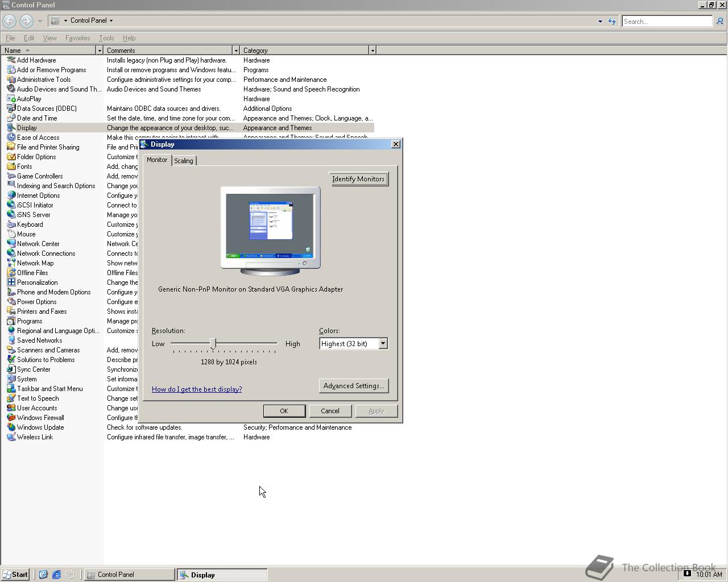Click the User Accounts icon

coord(11,408)
